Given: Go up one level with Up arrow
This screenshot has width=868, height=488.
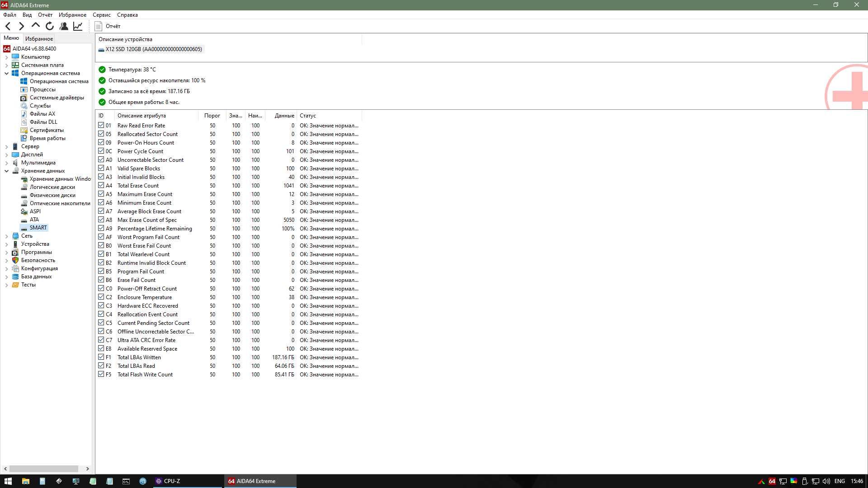Looking at the screenshot, I should click(x=35, y=26).
